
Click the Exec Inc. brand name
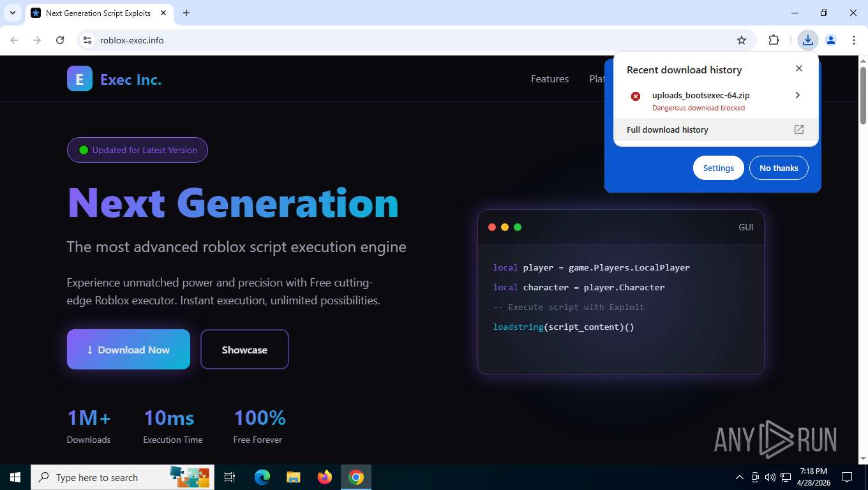point(131,80)
